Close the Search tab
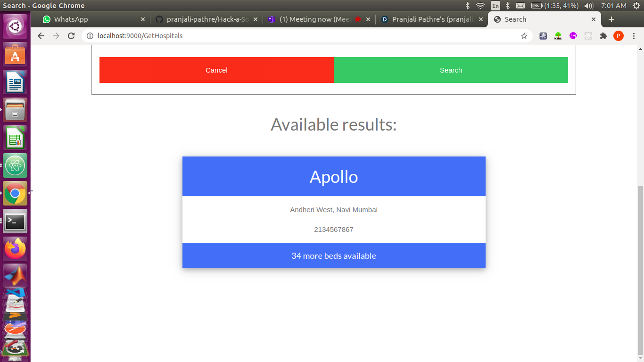Screen dimensions: 644x362 click(594, 19)
